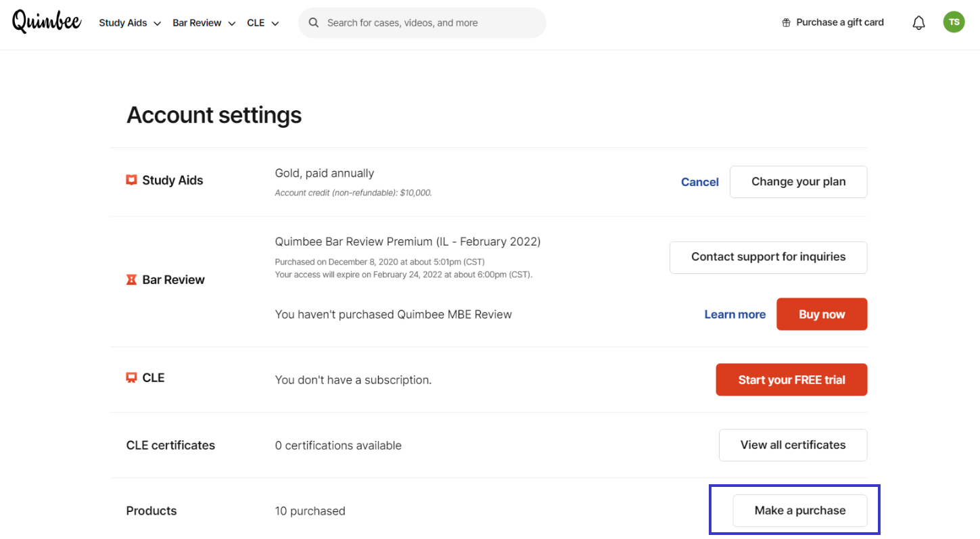Click the Account settings heading

click(x=214, y=115)
